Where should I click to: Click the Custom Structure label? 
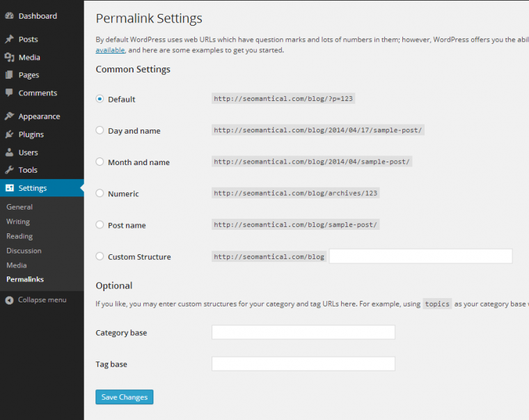[x=139, y=256]
